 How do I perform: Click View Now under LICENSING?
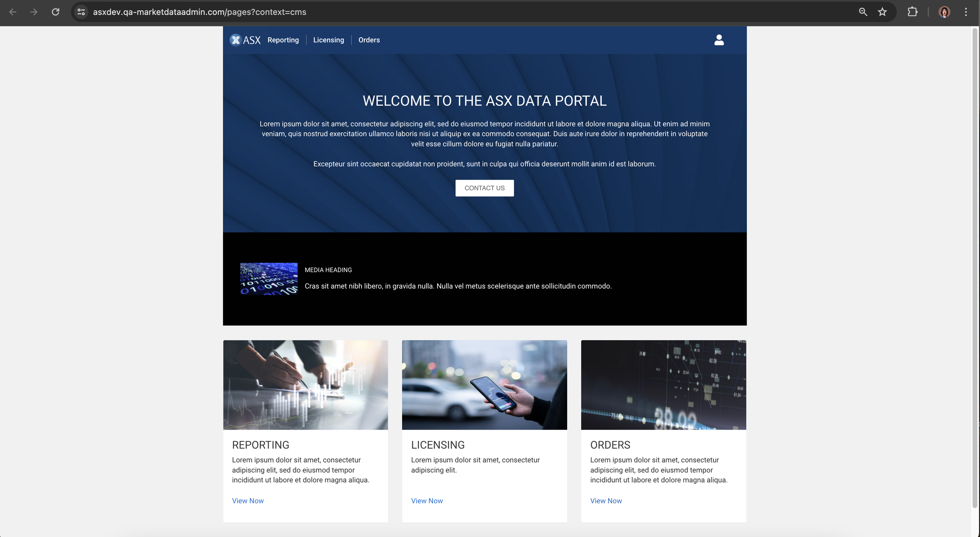[426, 501]
